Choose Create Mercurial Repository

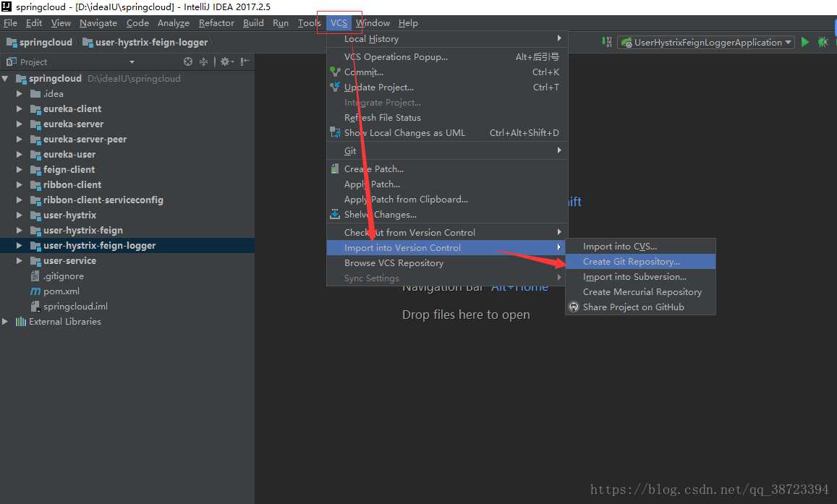click(x=640, y=291)
